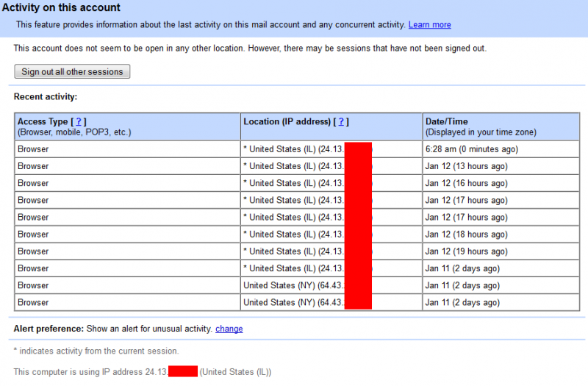Click Browser in the 13 hours ago row

(x=33, y=166)
